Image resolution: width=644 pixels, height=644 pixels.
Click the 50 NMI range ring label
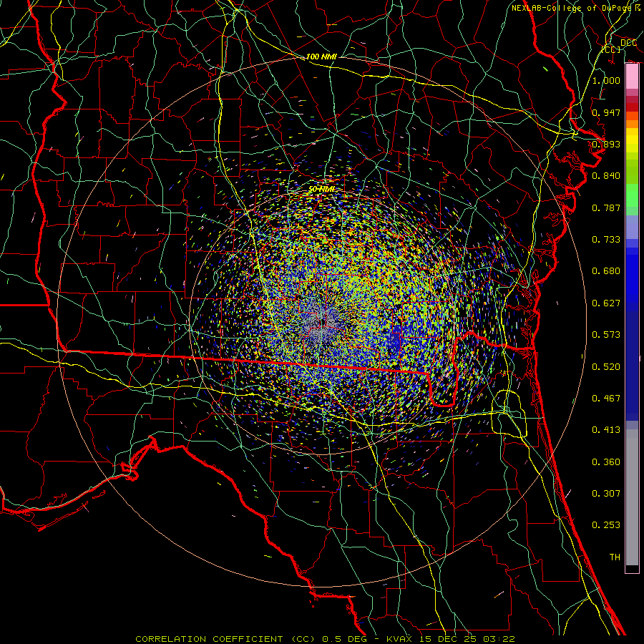point(321,190)
